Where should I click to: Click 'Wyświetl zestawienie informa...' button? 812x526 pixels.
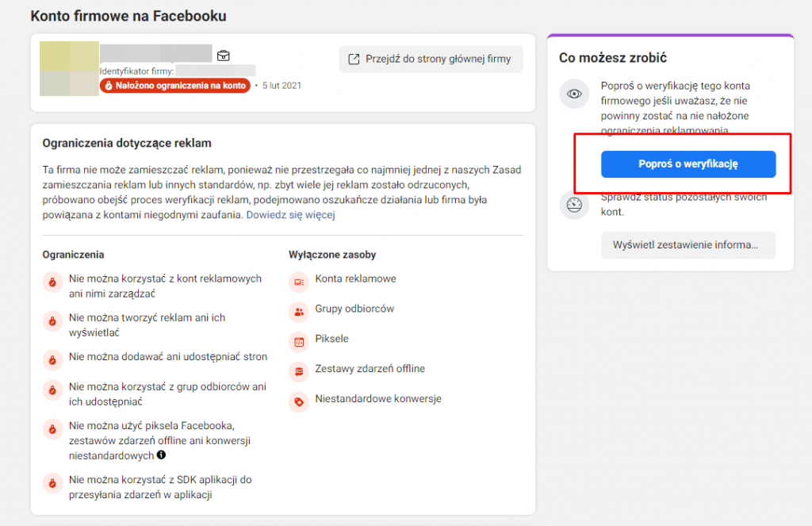688,245
